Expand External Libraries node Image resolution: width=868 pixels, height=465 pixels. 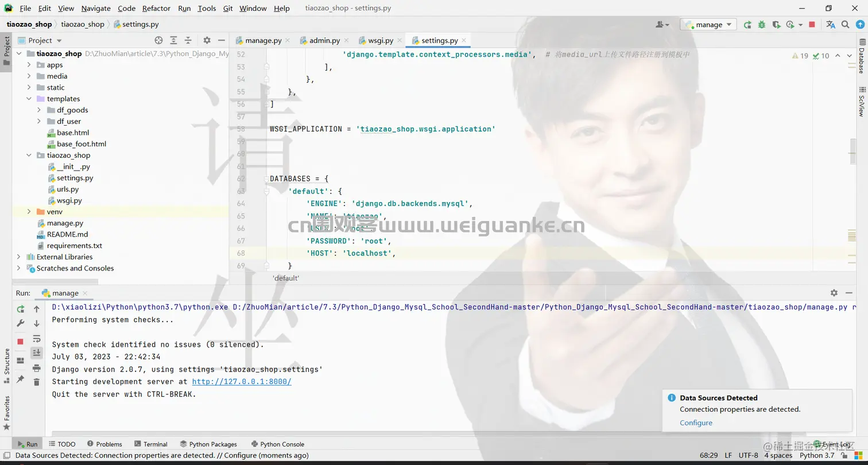[x=19, y=257]
